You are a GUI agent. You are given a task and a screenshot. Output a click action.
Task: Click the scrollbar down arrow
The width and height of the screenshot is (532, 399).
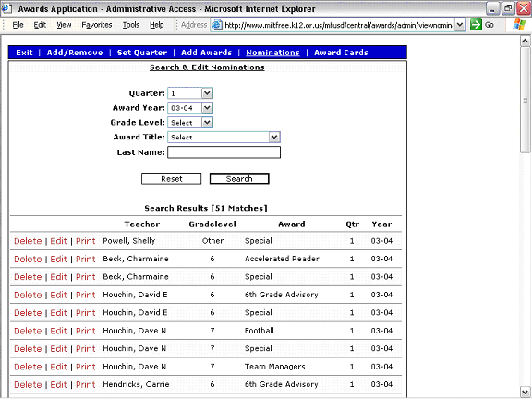click(525, 391)
